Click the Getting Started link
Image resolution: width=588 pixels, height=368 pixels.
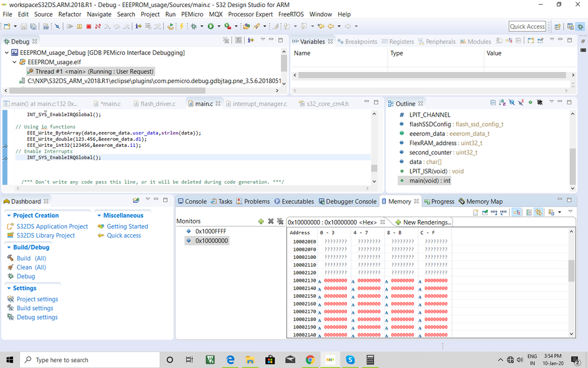[x=127, y=226]
